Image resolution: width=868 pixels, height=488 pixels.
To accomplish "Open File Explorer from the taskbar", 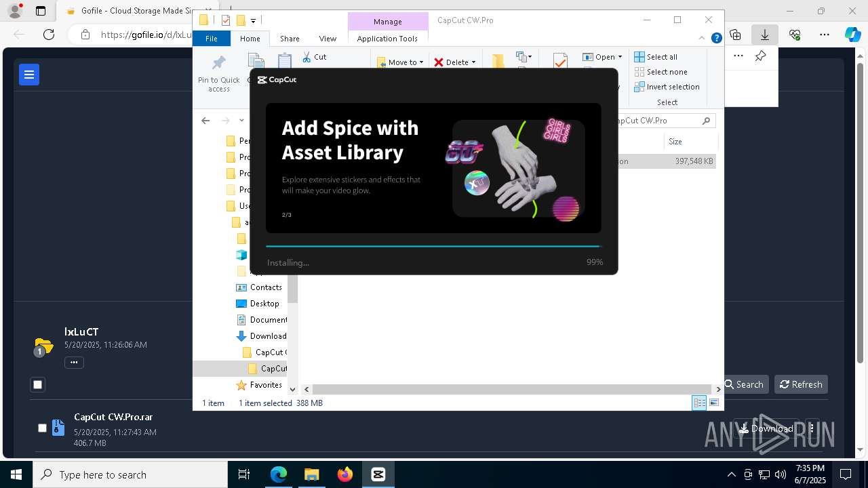I will click(x=311, y=474).
